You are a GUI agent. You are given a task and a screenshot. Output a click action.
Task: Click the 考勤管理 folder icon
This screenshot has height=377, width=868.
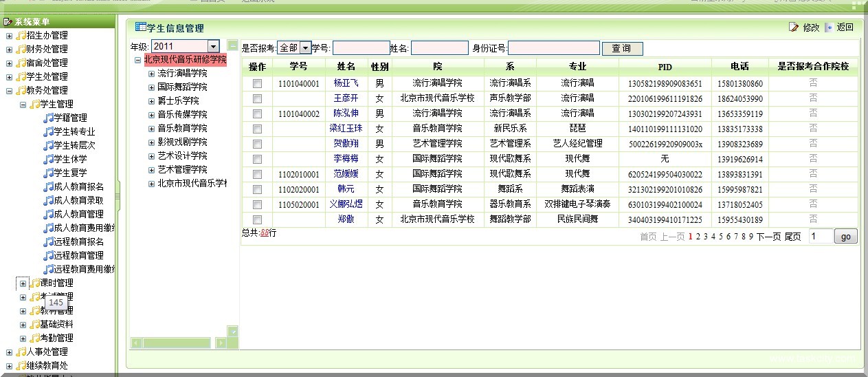34,338
